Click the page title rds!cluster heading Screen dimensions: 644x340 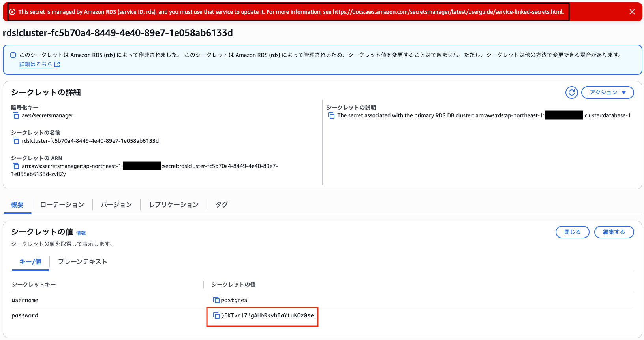[x=118, y=33]
